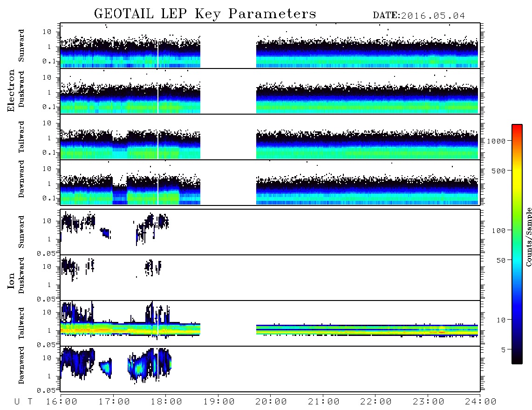Click the Electron "Dawnward" axis label
The width and height of the screenshot is (532, 410).
pos(21,179)
